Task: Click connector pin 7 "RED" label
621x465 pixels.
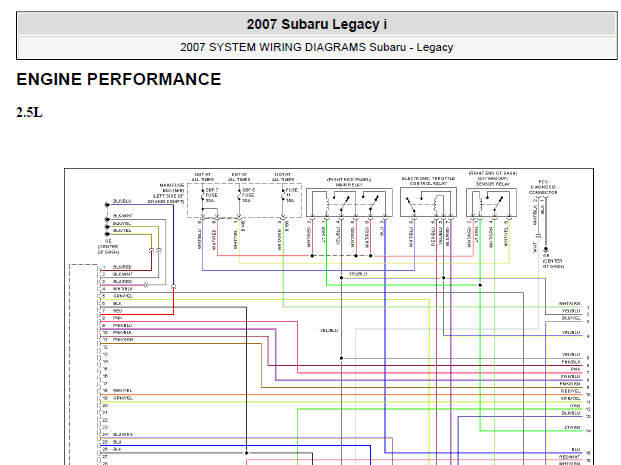Action: (118, 311)
